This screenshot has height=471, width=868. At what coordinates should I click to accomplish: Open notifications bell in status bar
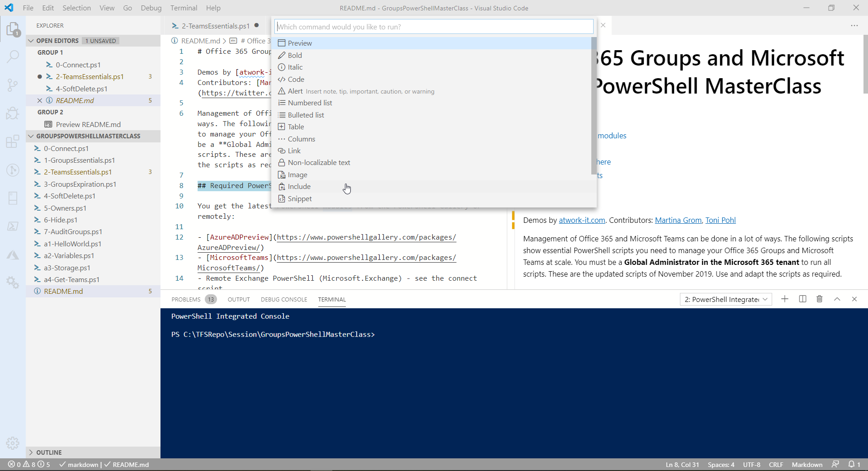(852, 464)
